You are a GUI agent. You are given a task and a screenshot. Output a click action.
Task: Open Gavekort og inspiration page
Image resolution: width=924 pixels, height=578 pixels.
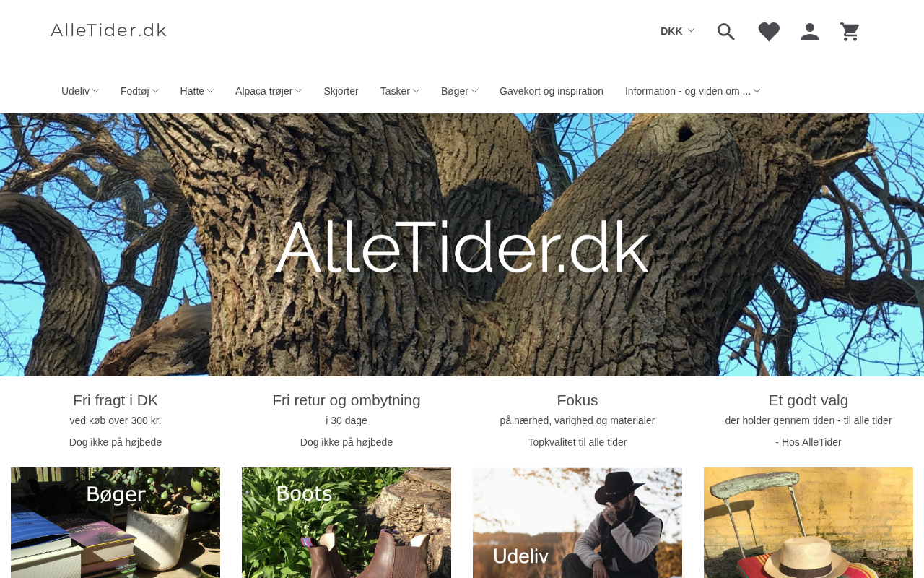552,91
